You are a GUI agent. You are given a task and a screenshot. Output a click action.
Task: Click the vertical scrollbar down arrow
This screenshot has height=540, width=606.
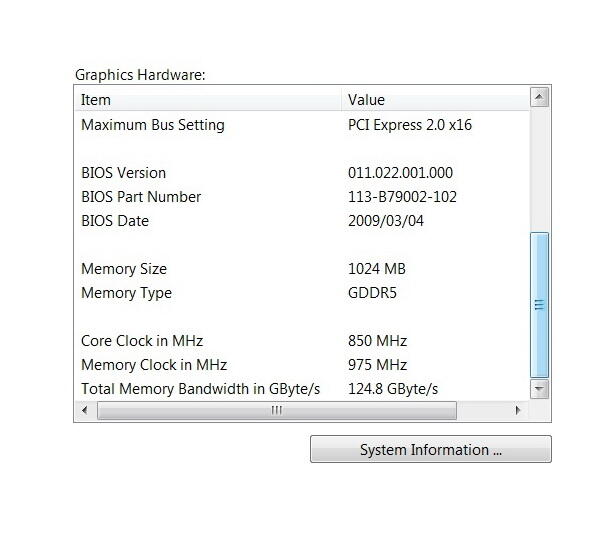pyautogui.click(x=539, y=388)
